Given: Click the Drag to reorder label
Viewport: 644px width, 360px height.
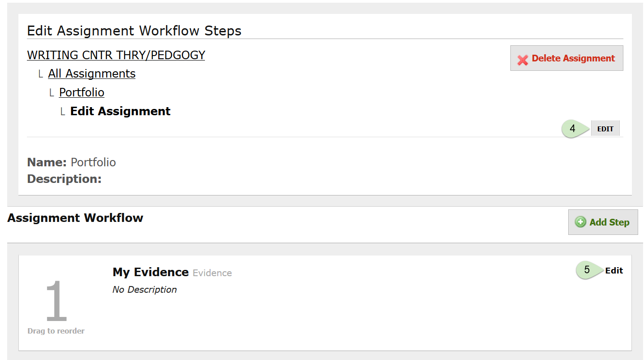Looking at the screenshot, I should click(x=56, y=331).
